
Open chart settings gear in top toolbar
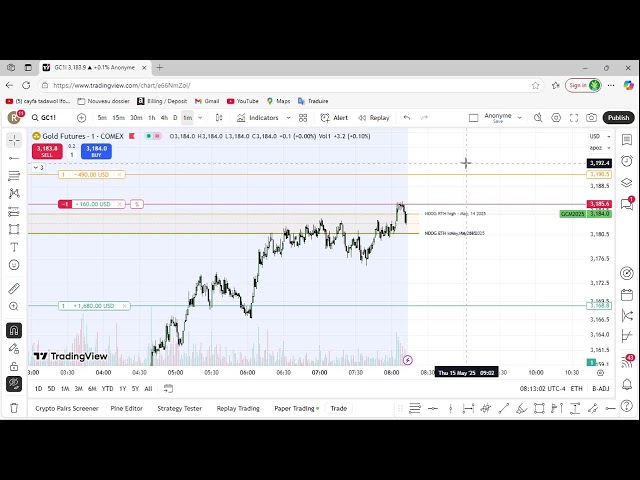(x=556, y=118)
